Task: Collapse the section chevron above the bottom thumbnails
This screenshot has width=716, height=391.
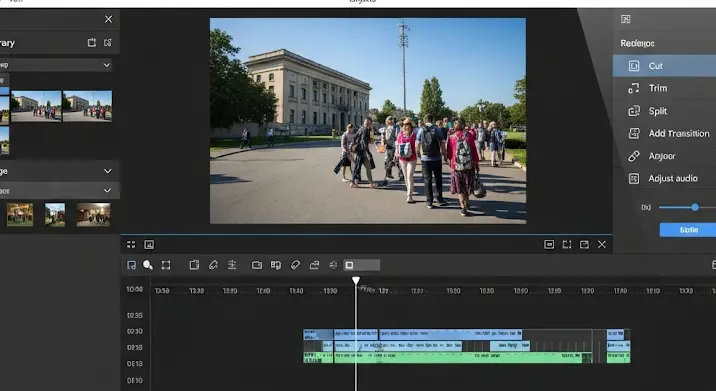Action: 107,171
